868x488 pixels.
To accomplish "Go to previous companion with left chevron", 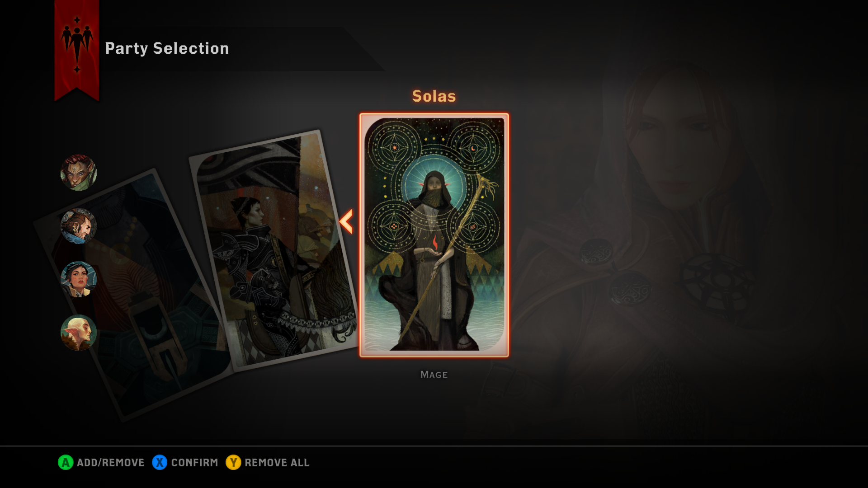I will pyautogui.click(x=346, y=221).
